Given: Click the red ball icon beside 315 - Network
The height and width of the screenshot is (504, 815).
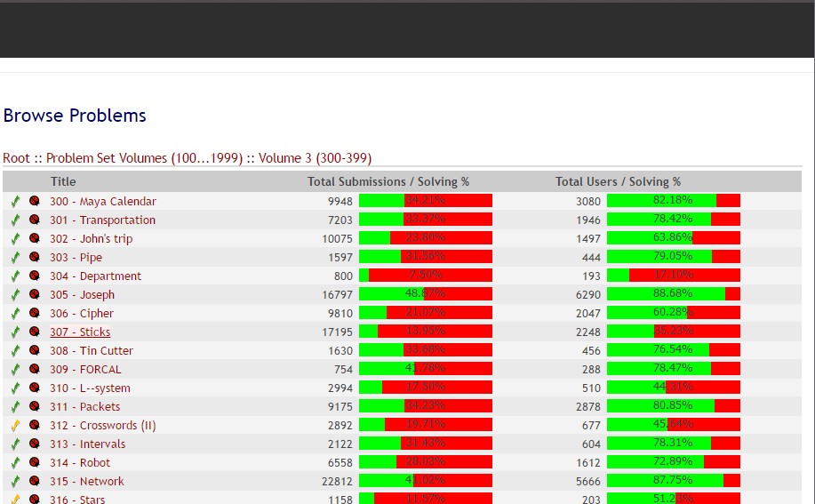Looking at the screenshot, I should tap(35, 481).
